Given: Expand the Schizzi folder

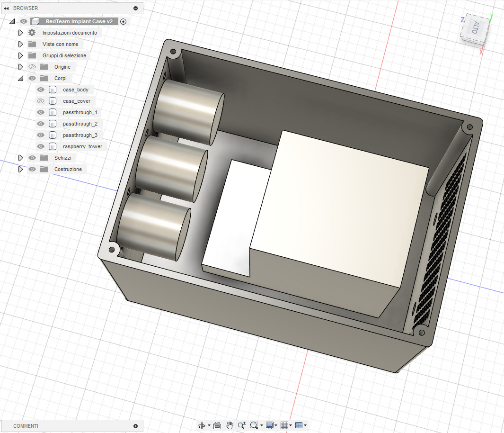Looking at the screenshot, I should [x=20, y=158].
